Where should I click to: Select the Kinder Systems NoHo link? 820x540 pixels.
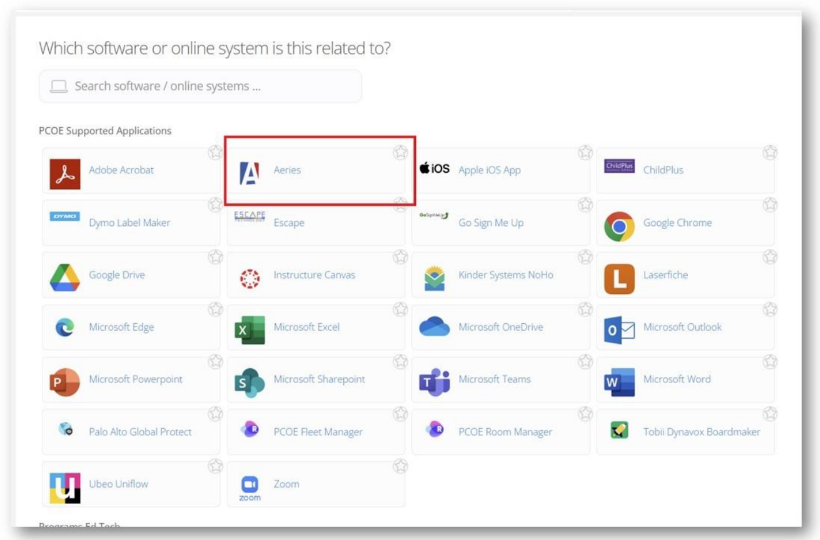(x=506, y=275)
